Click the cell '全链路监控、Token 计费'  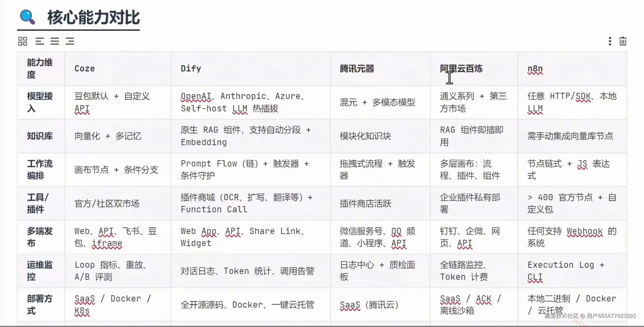[x=474, y=271]
